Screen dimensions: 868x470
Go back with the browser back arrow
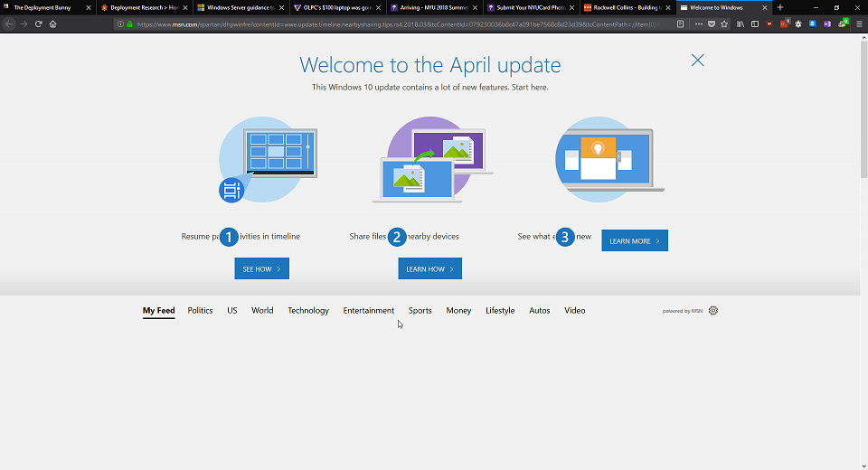9,23
